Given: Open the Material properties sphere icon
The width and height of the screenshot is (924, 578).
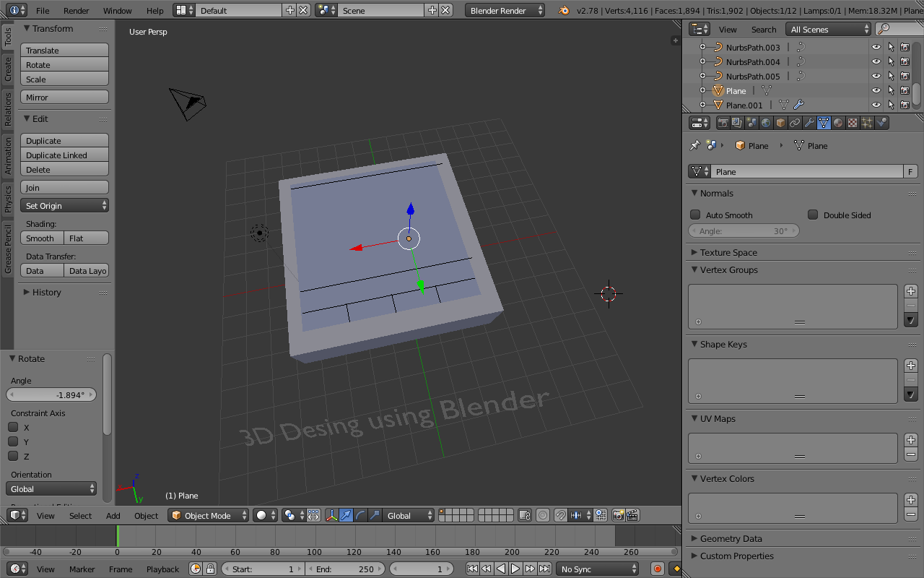Looking at the screenshot, I should click(x=837, y=123).
